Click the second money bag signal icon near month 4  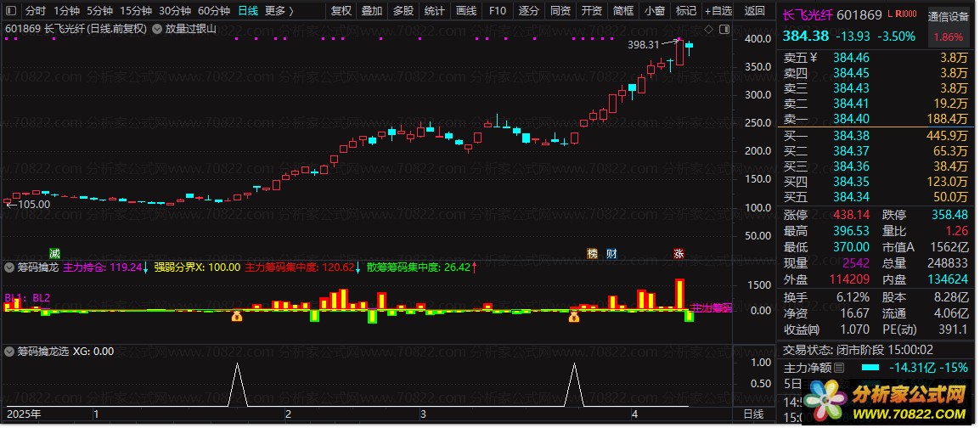pyautogui.click(x=574, y=317)
